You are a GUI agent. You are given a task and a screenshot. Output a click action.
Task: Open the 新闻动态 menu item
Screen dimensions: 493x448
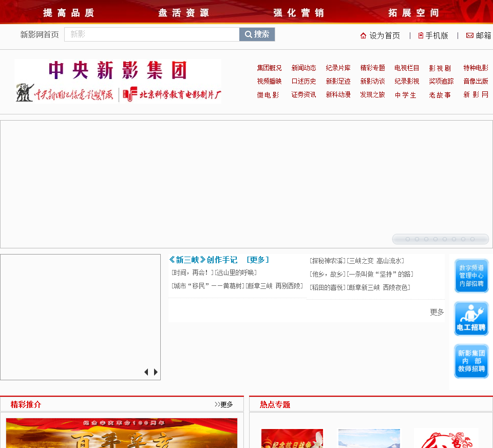click(304, 68)
